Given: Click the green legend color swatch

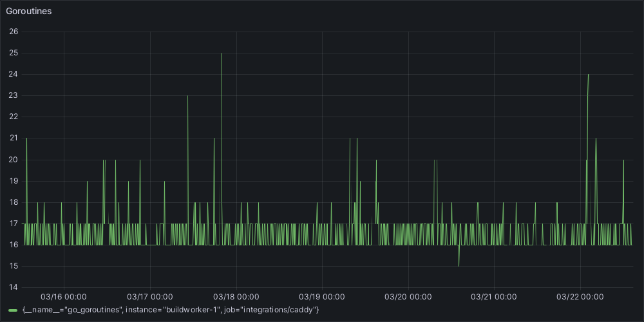Looking at the screenshot, I should tap(13, 310).
